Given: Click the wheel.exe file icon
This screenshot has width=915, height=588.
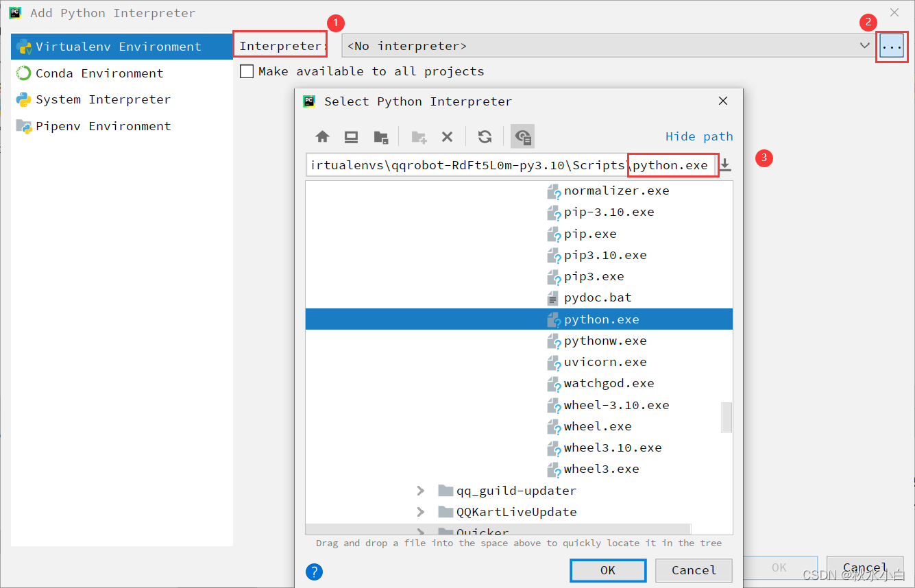Looking at the screenshot, I should coord(554,428).
